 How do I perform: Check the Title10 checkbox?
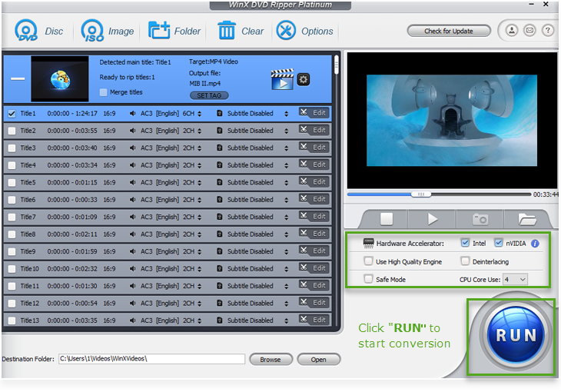(x=12, y=268)
